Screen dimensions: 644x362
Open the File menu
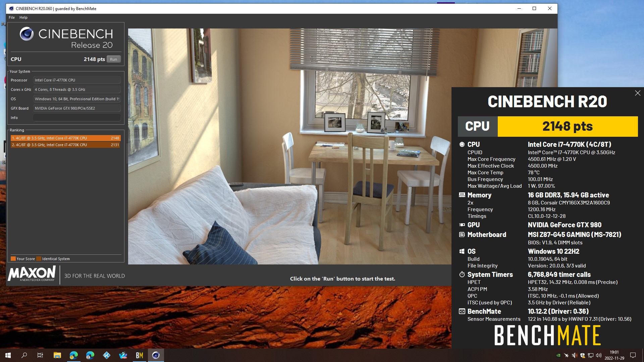click(x=12, y=17)
